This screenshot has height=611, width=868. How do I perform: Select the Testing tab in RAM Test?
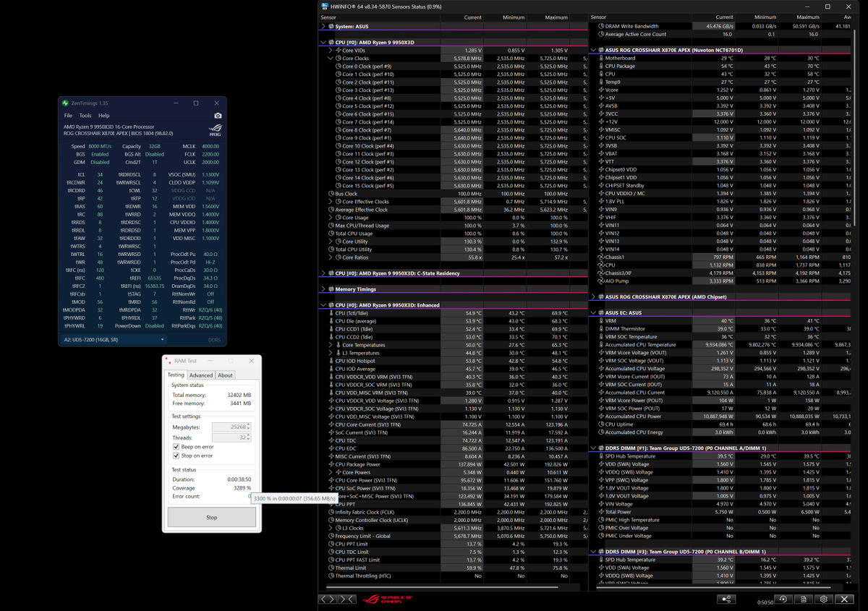point(176,375)
